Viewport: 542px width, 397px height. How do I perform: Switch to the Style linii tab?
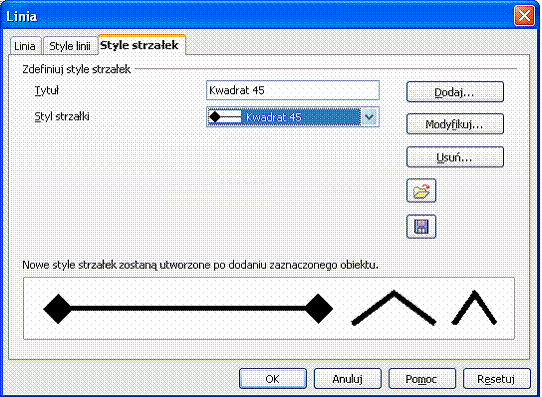click(x=70, y=46)
